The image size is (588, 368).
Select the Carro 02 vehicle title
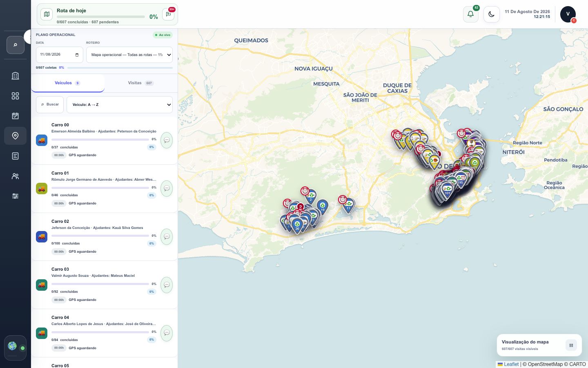(x=60, y=222)
